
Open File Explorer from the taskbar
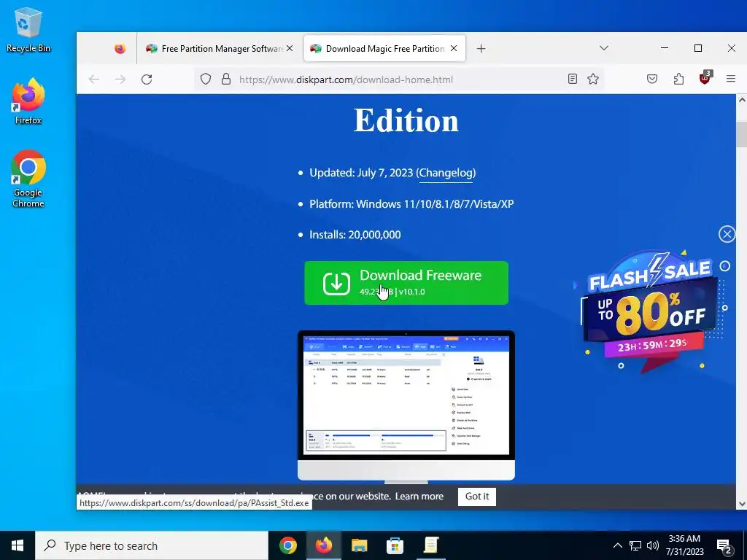360,545
